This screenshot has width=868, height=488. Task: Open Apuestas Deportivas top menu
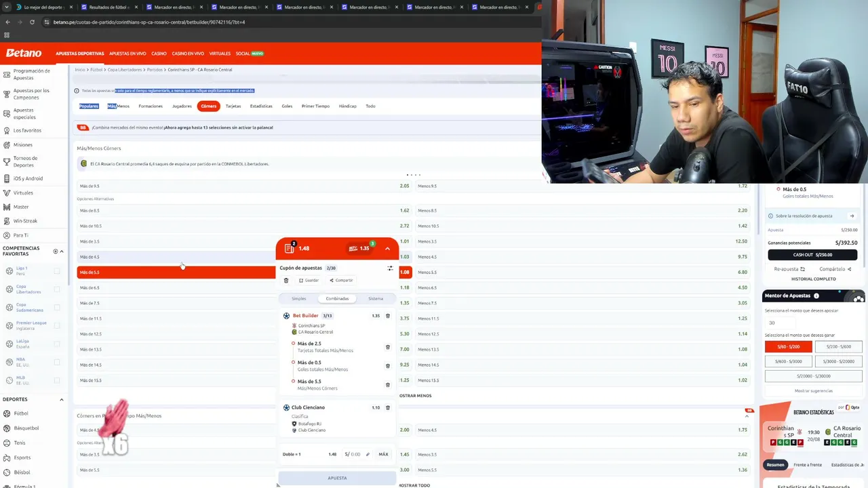80,54
